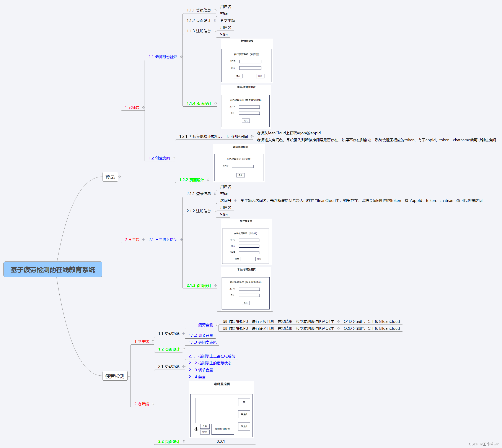Select the 1.1.1 登录信息 node
This screenshot has height=448, width=502.
(199, 10)
